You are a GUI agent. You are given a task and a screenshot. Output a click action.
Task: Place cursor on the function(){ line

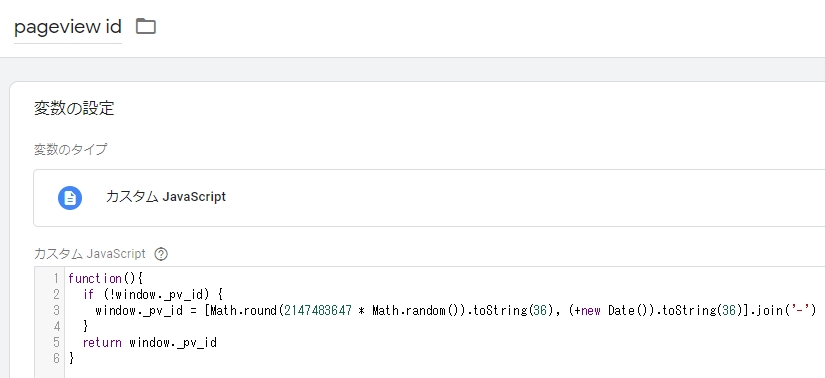pyautogui.click(x=106, y=278)
